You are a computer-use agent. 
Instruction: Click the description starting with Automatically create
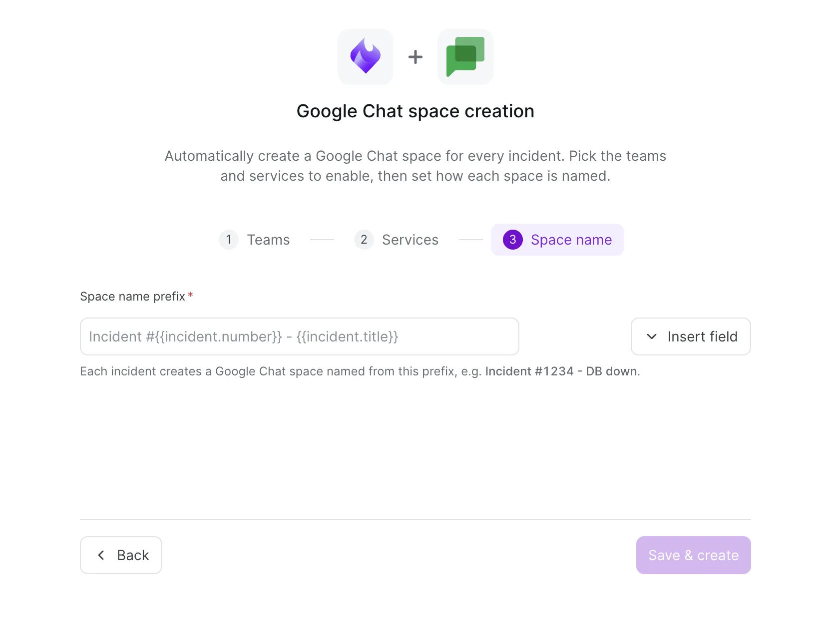[x=416, y=166]
